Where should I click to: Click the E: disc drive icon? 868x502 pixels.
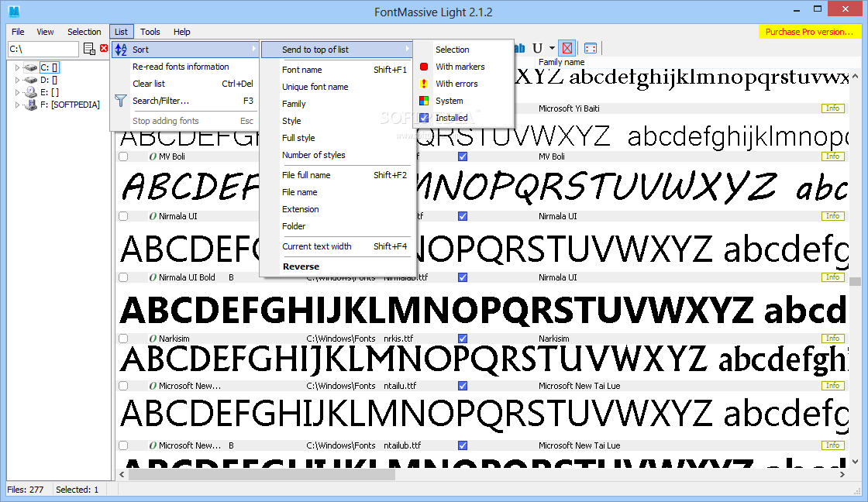(30, 92)
